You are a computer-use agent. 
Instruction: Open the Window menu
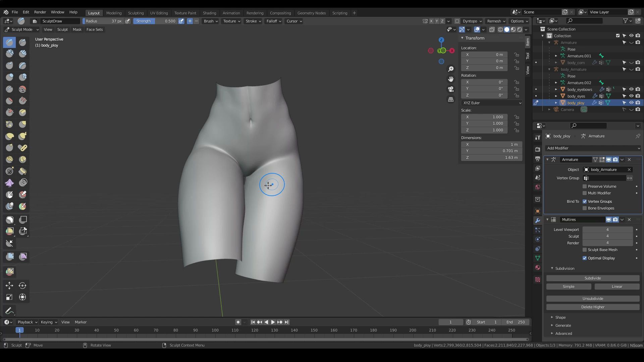point(57,12)
